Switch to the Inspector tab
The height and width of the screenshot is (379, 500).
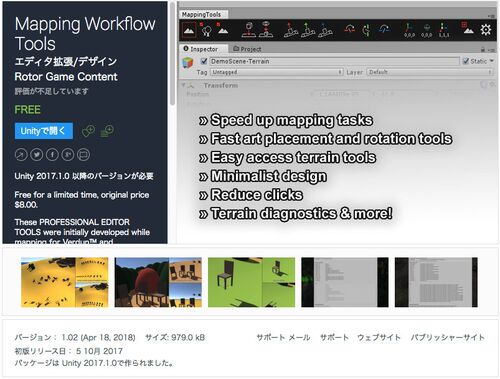(x=204, y=49)
